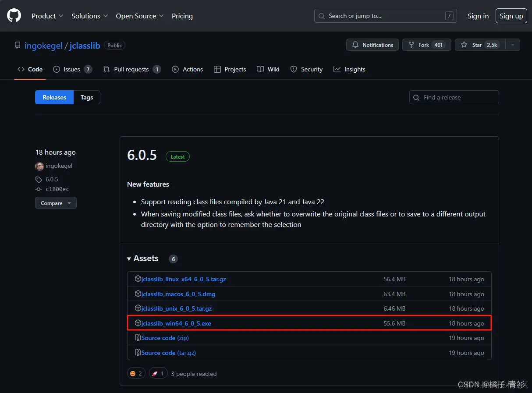Switch to the Code tab
This screenshot has width=532, height=393.
click(30, 69)
